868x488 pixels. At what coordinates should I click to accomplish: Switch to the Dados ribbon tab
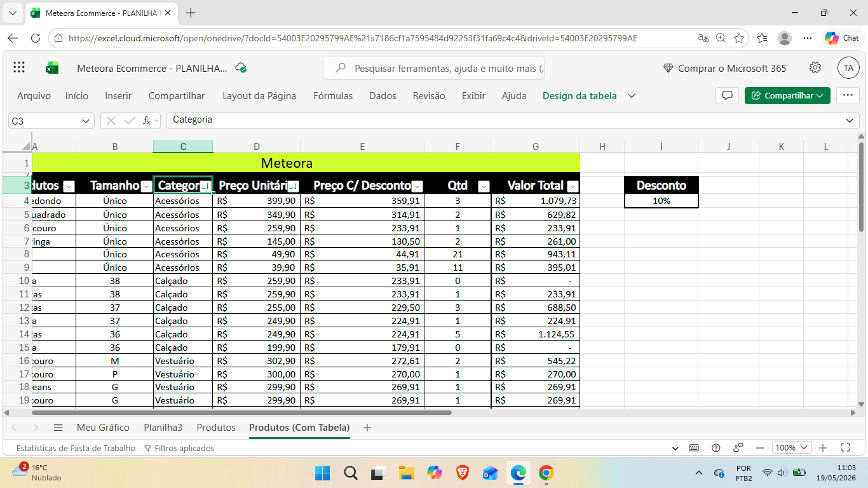coord(383,96)
